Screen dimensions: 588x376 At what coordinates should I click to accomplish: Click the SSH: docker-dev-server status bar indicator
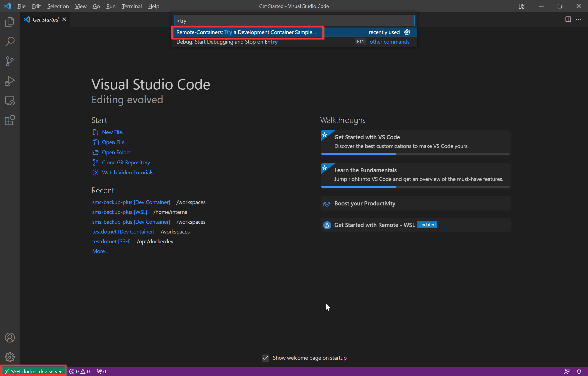[33, 371]
